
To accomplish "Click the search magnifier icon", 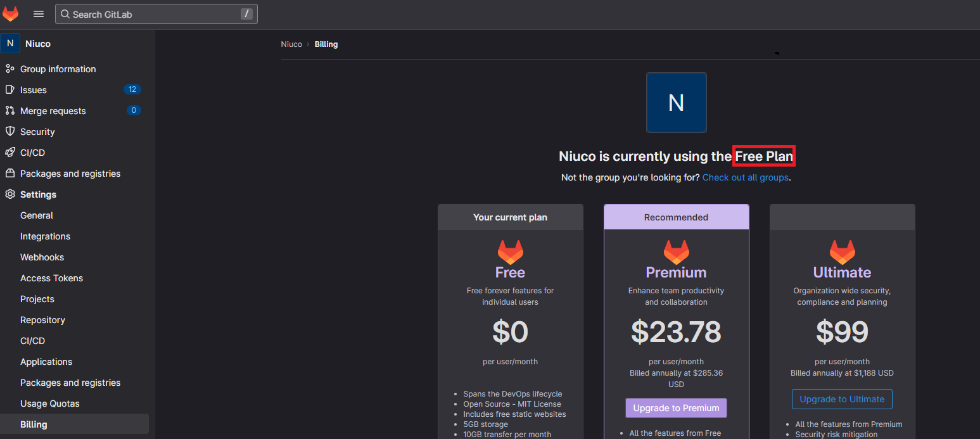I will tap(65, 14).
